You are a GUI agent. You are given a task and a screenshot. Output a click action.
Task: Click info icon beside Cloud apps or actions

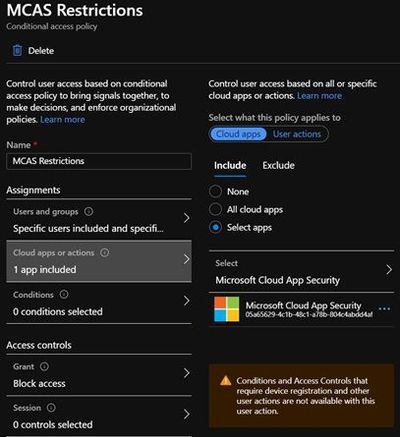tap(105, 253)
